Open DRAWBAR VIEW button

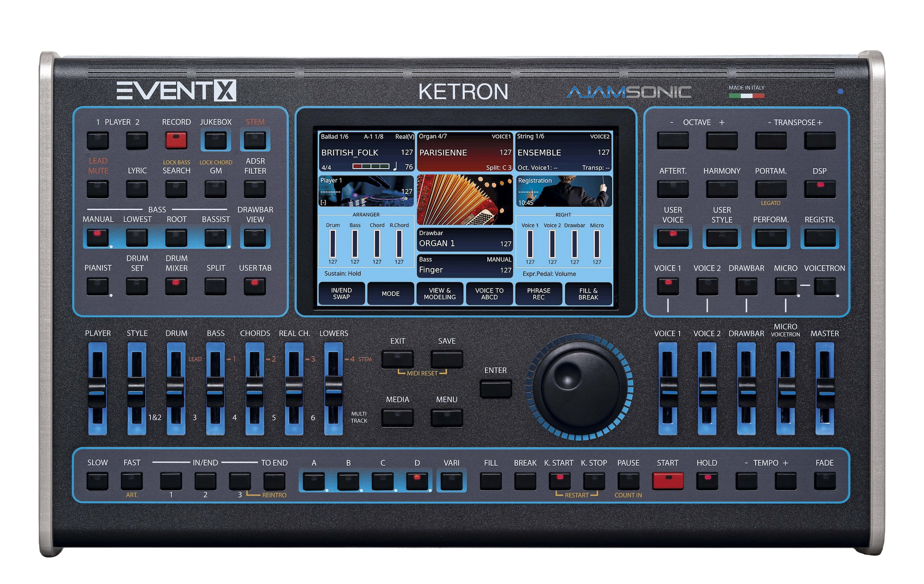pos(255,238)
